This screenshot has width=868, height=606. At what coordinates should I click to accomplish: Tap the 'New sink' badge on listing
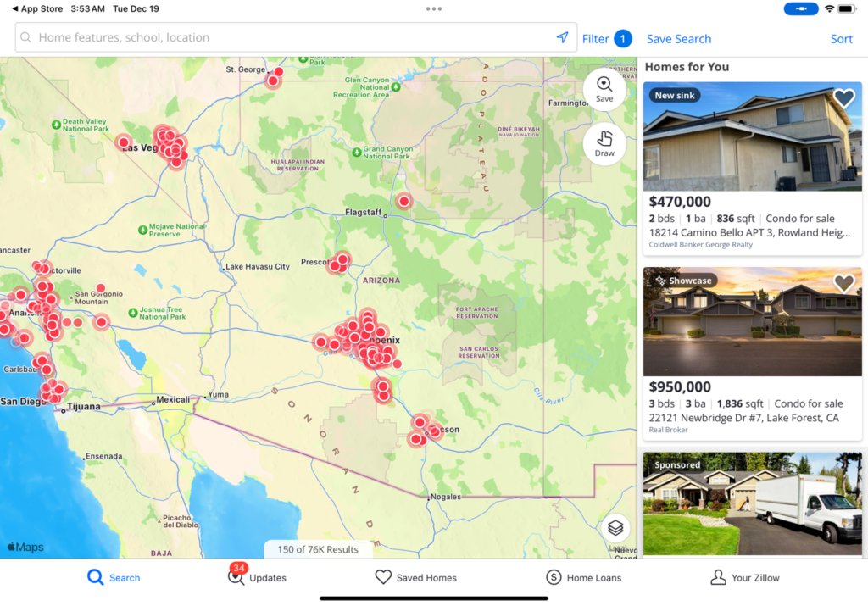[674, 95]
